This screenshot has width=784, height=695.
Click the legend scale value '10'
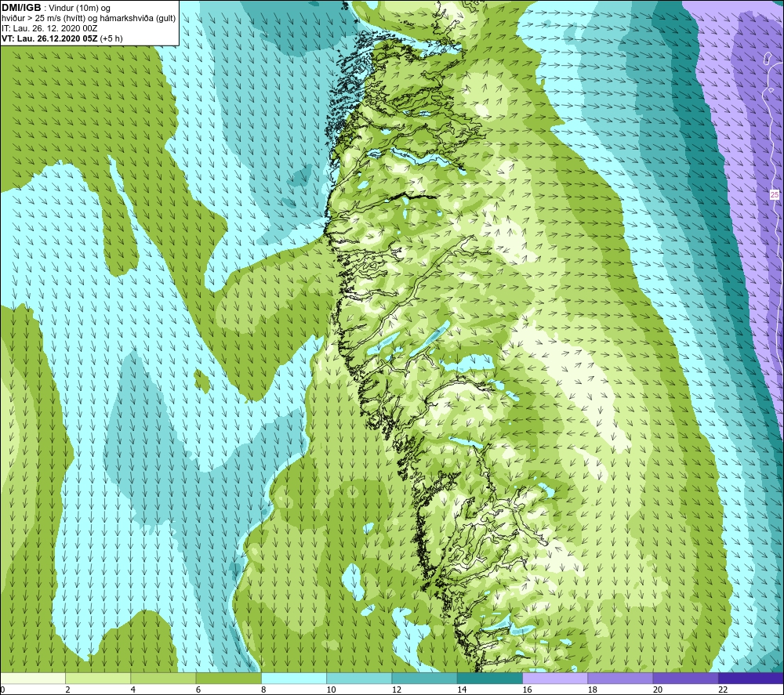click(331, 690)
